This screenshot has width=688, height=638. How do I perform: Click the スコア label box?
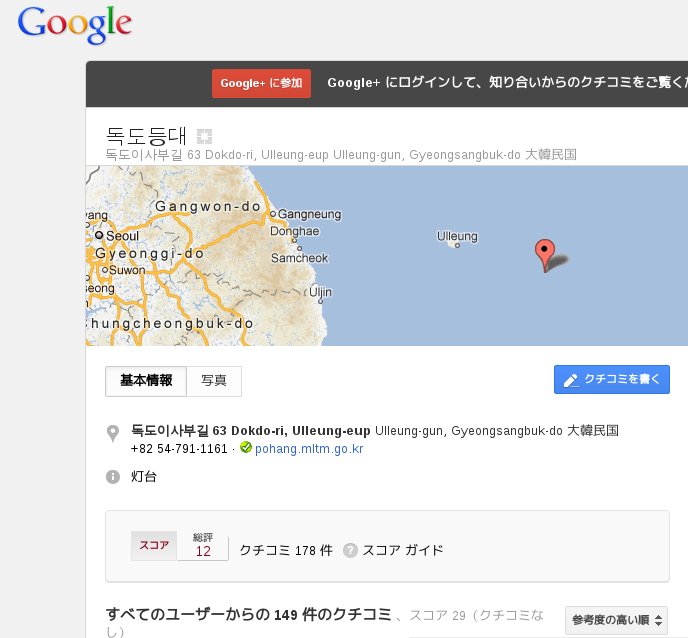point(154,545)
